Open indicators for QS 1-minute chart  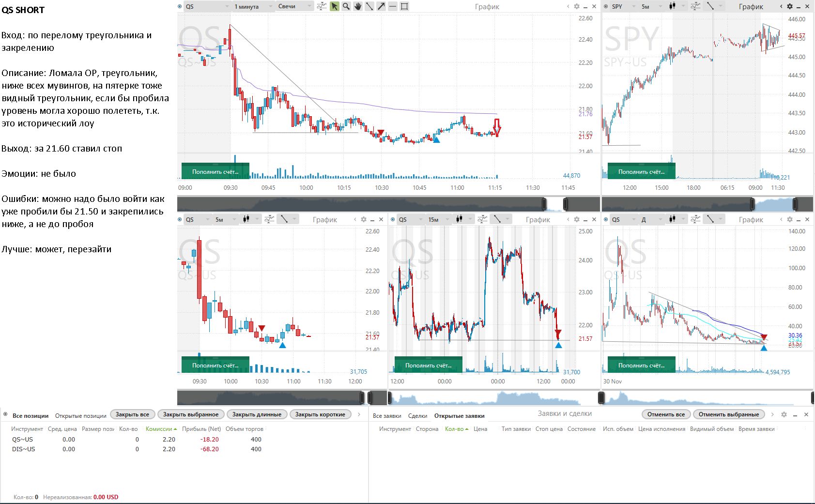click(322, 6)
